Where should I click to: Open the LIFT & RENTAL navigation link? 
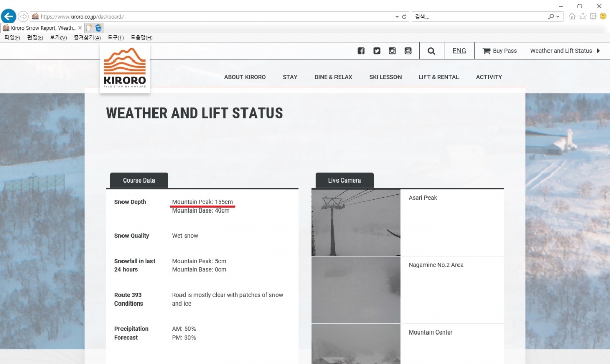pos(439,77)
